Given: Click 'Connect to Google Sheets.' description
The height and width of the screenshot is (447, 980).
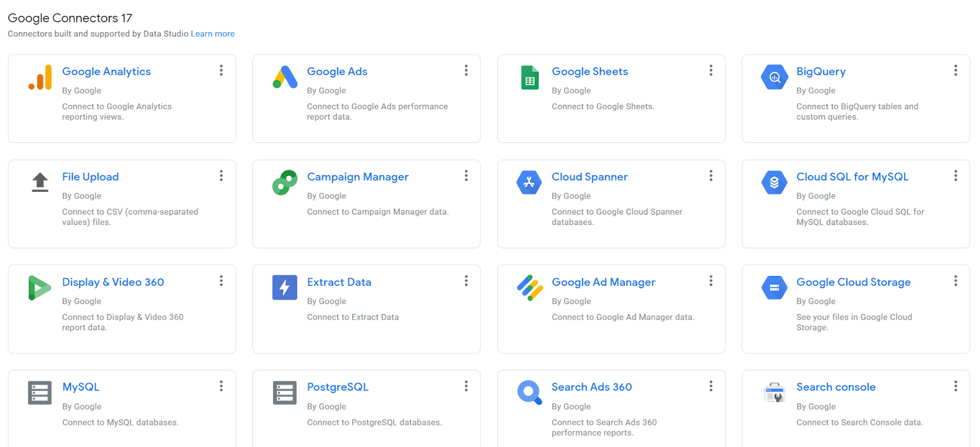Looking at the screenshot, I should tap(603, 107).
